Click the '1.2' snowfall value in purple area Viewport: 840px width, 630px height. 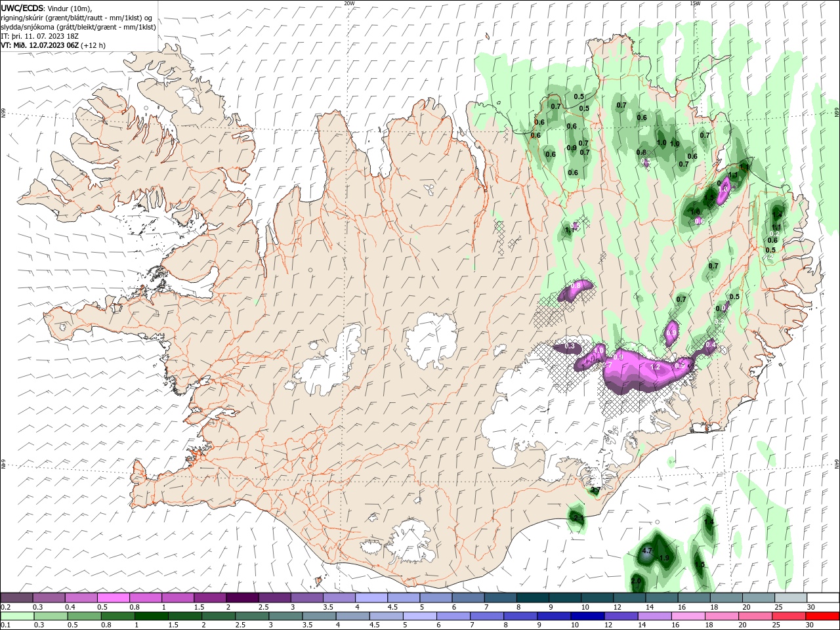(x=654, y=367)
